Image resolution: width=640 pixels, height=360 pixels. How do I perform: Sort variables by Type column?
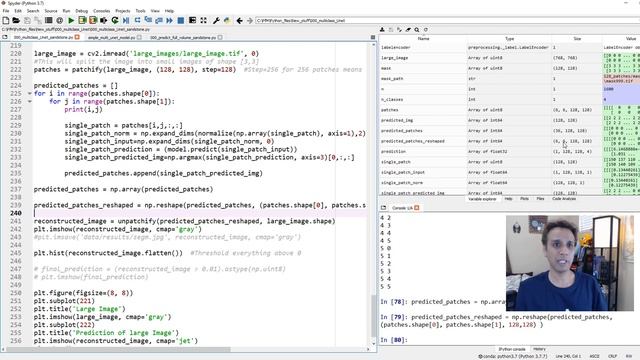pos(509,38)
